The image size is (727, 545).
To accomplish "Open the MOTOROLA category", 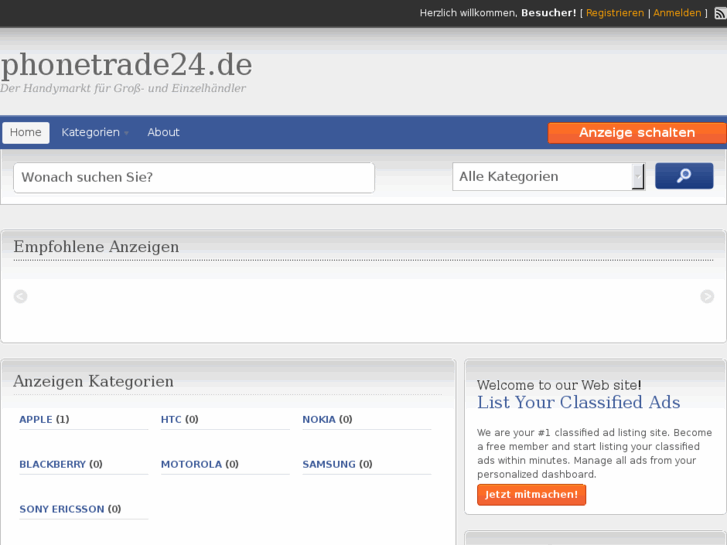I will (x=191, y=464).
